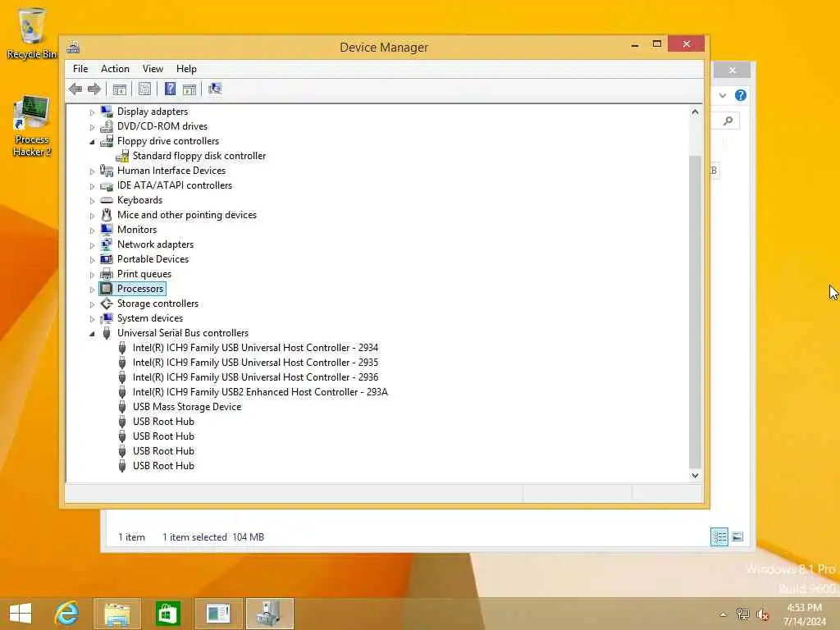Screen dimensions: 840x630
Task: Select Intel ICH9 USB Host Controller - 2934
Action: [256, 348]
